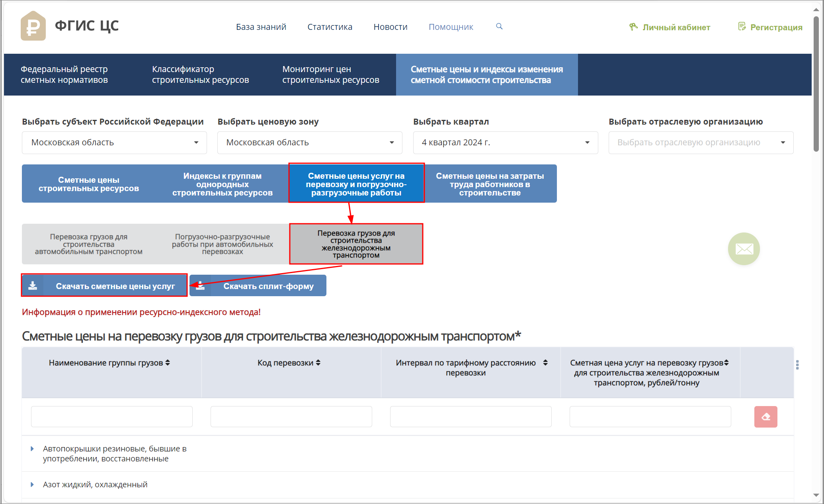This screenshot has width=824, height=504.
Task: Click Скачать сметные цены услуг button
Action: point(104,286)
